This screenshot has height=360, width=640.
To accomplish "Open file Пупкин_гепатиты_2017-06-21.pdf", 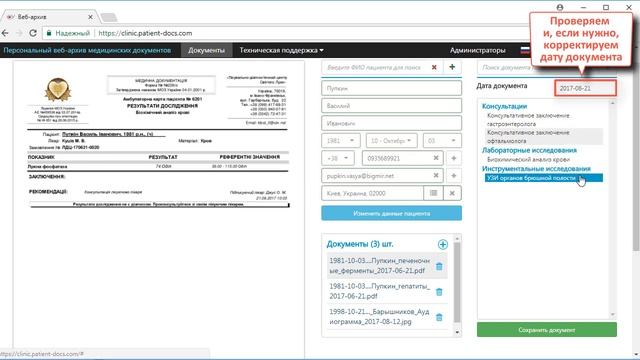I will (380, 291).
